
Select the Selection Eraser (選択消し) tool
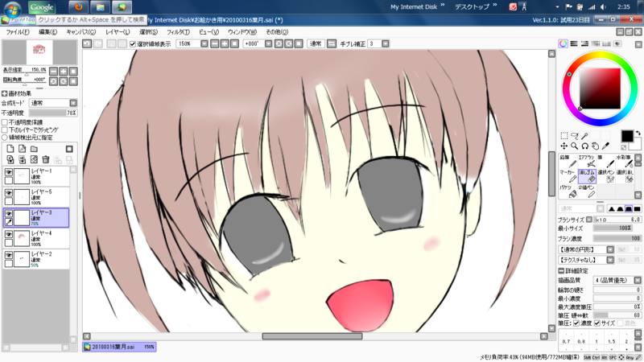click(625, 176)
